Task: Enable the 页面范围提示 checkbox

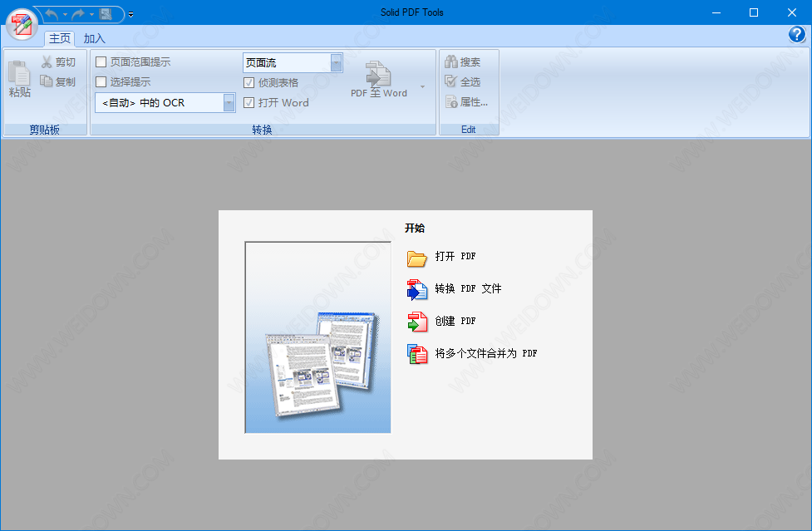Action: coord(101,62)
